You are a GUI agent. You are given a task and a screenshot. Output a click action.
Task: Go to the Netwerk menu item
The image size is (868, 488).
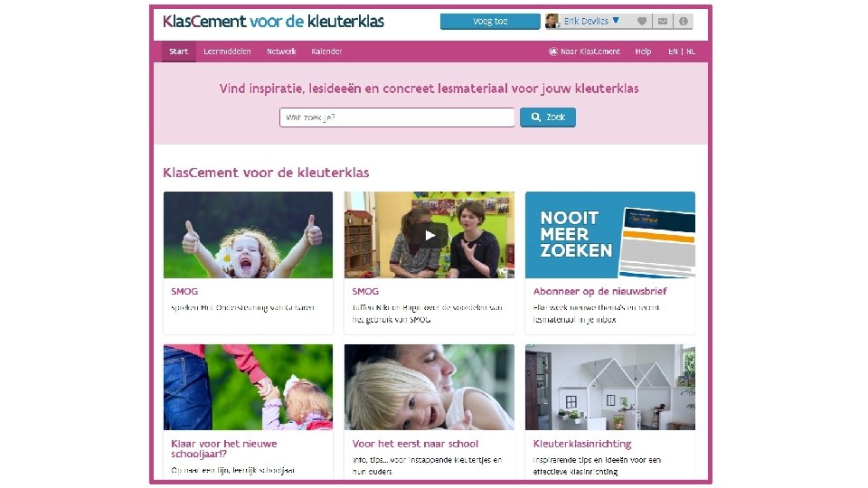tap(281, 52)
